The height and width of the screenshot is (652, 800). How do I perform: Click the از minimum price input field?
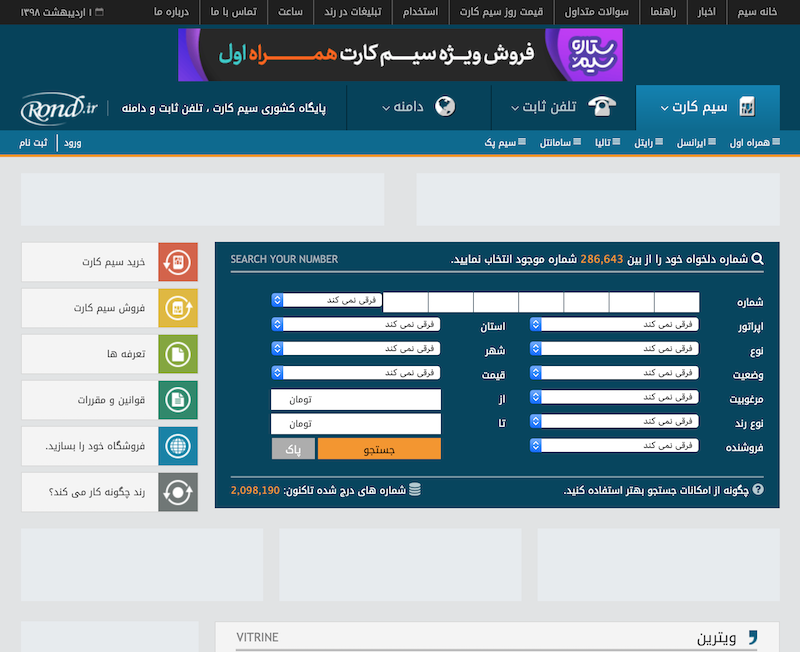(356, 399)
